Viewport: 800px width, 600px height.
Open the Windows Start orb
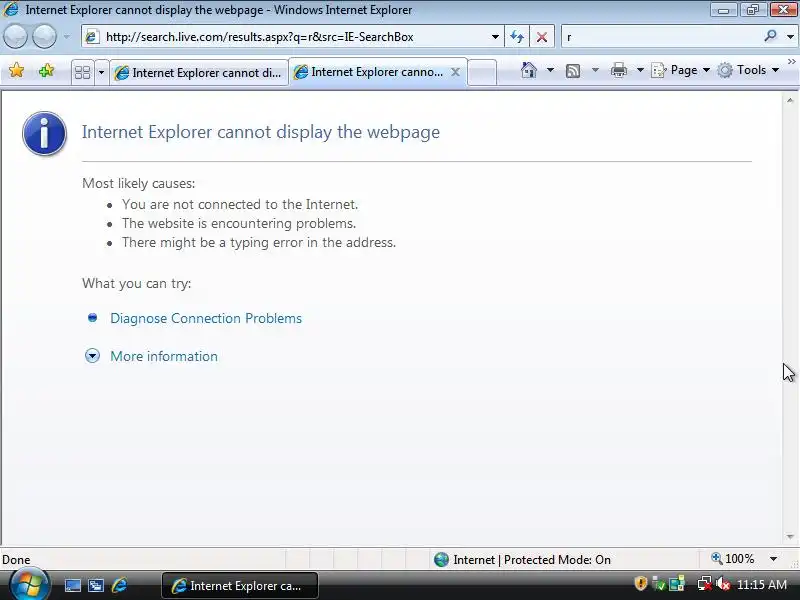point(29,584)
